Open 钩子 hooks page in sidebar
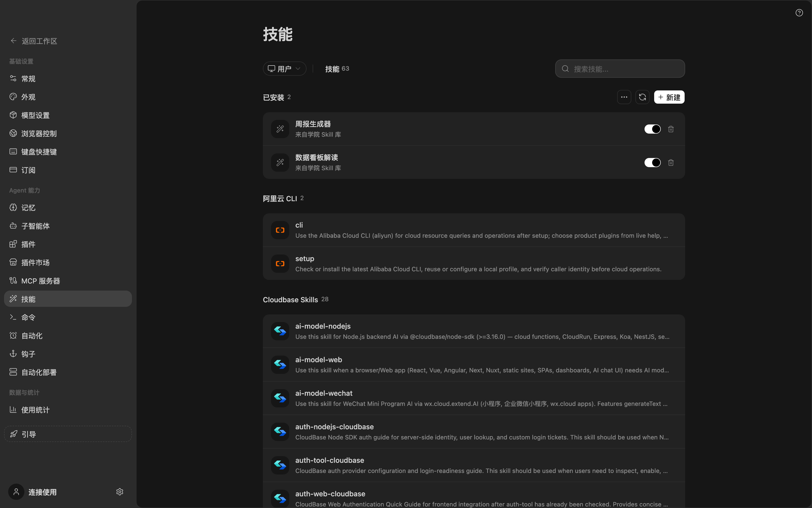 pyautogui.click(x=68, y=354)
